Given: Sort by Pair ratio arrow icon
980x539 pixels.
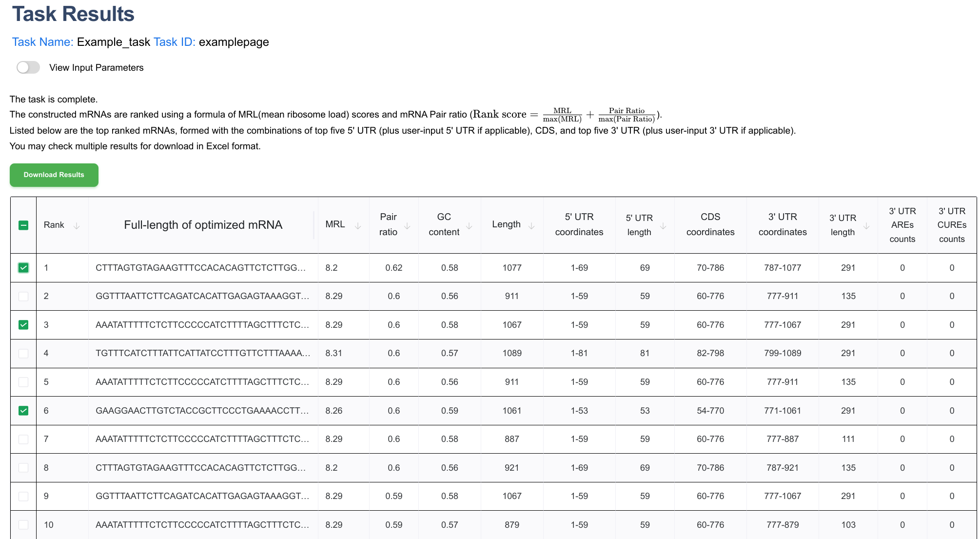Looking at the screenshot, I should point(407,226).
